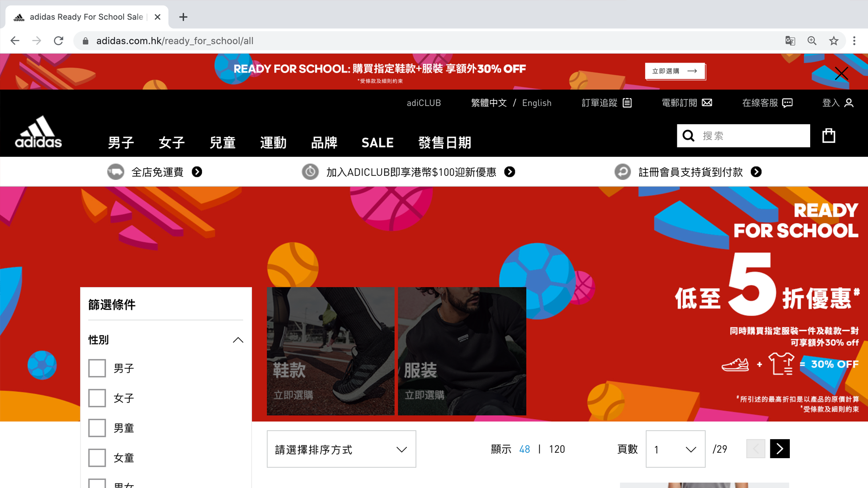Click arrow after 加入ADICLUB即享港幣$100迎新優惠

pyautogui.click(x=509, y=172)
